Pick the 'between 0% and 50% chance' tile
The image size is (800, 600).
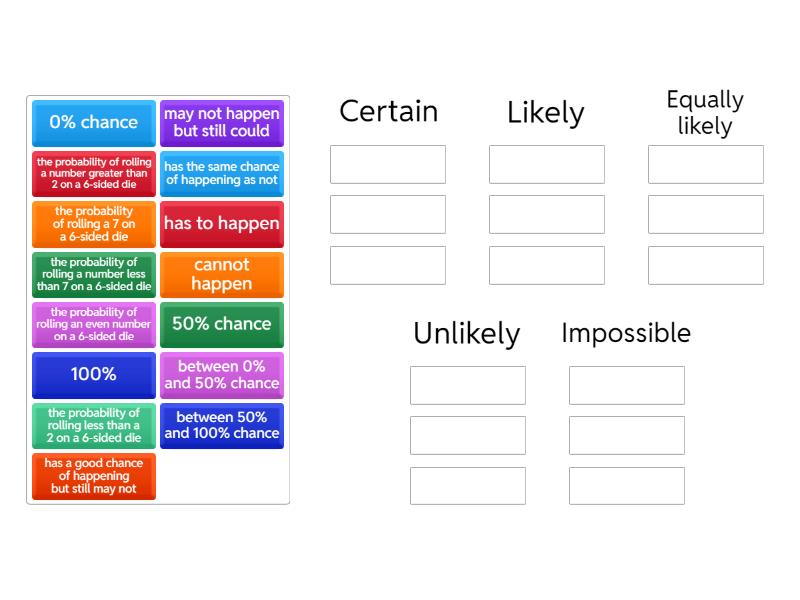[222, 375]
